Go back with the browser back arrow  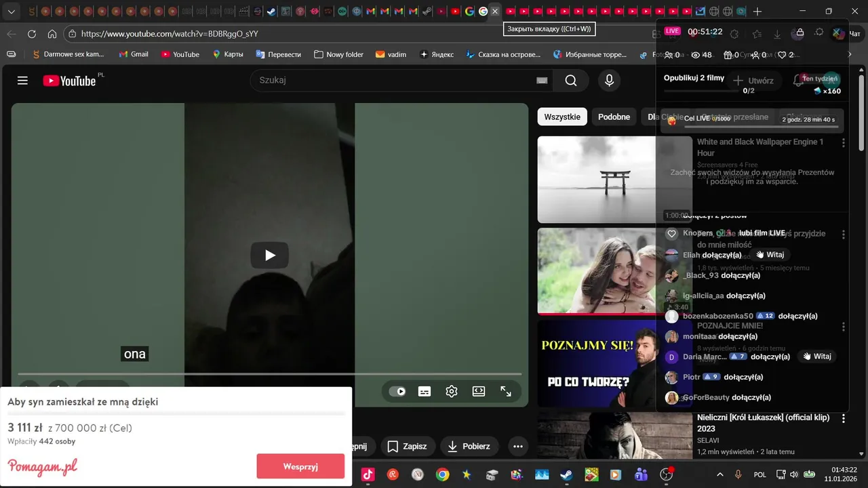tap(12, 34)
